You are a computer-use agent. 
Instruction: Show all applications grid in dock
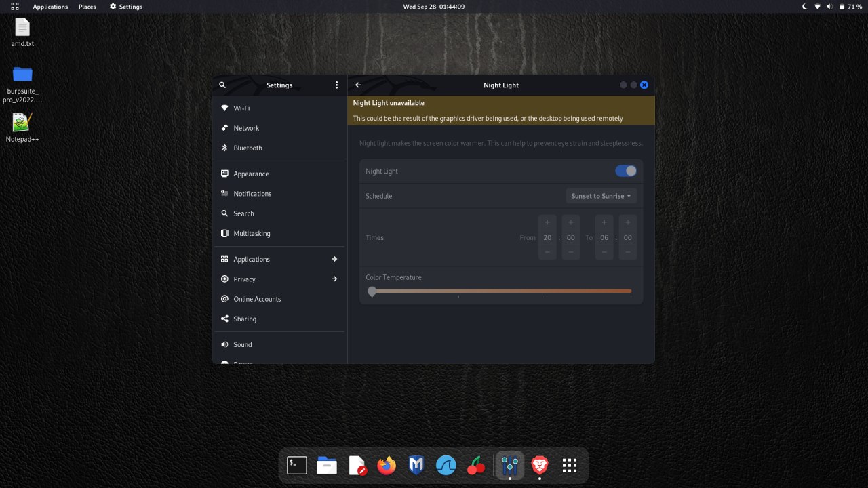tap(570, 465)
